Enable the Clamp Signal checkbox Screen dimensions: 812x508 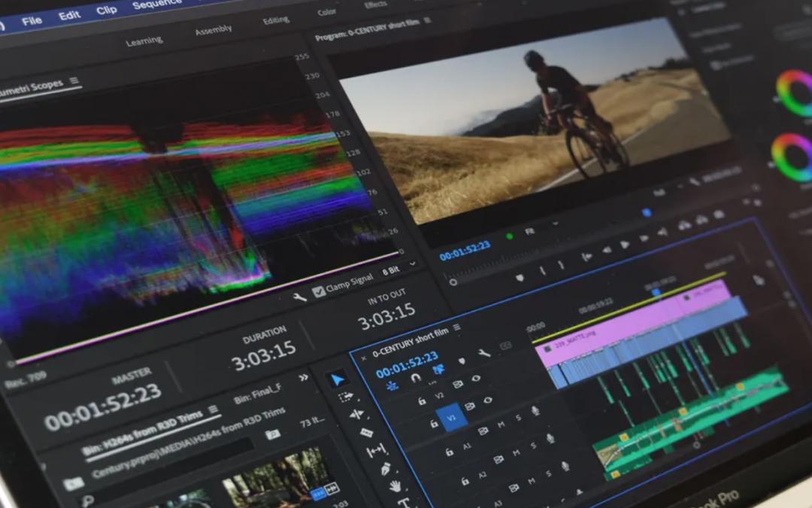click(319, 291)
